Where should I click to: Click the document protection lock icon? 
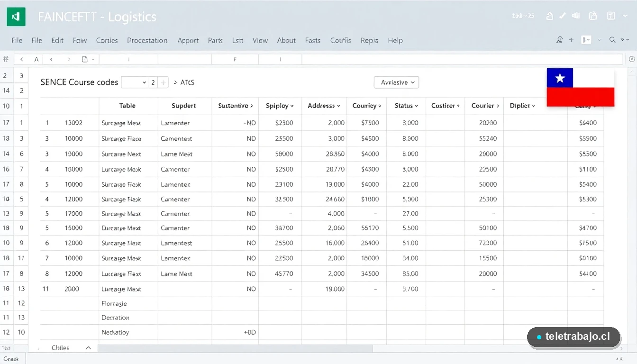tap(592, 16)
